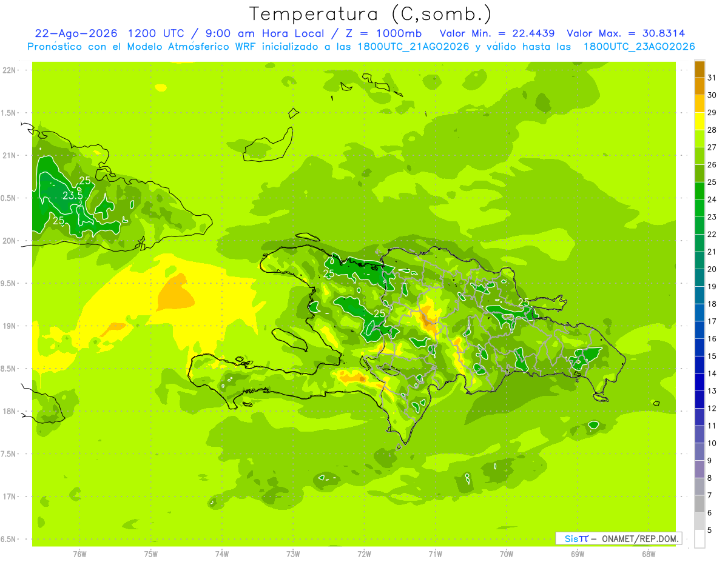Viewport: 728px width, 562px height.
Task: Click legend value "10" on the color bar
Action: (712, 443)
